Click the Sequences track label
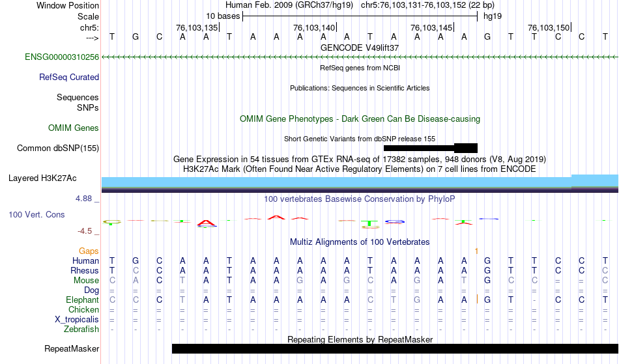This screenshot has width=619, height=364. 78,97
